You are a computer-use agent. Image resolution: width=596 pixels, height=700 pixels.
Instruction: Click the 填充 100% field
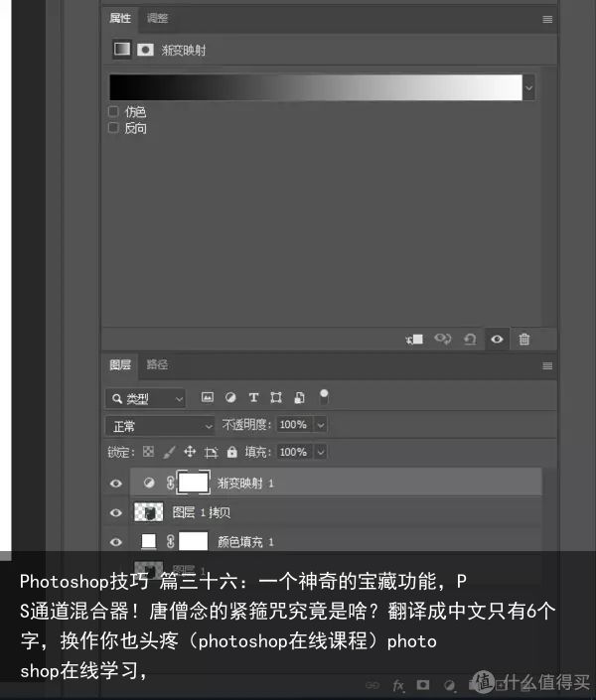click(x=294, y=452)
